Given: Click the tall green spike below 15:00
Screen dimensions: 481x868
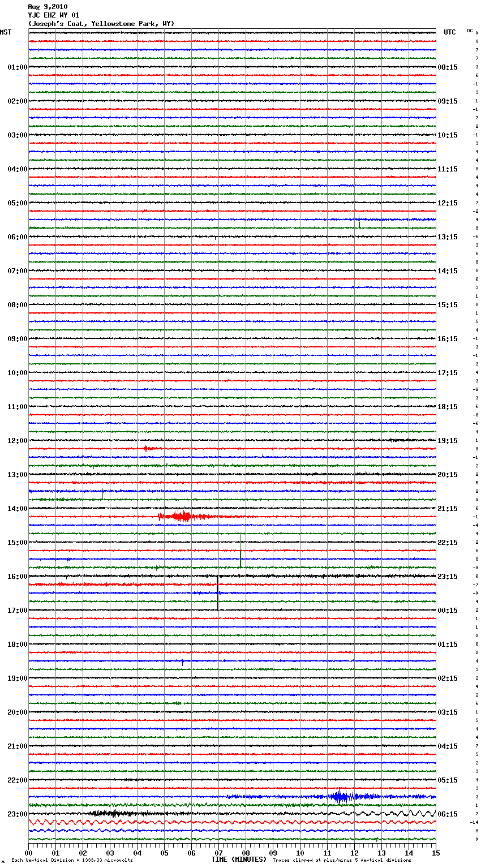Looking at the screenshot, I should (240, 550).
